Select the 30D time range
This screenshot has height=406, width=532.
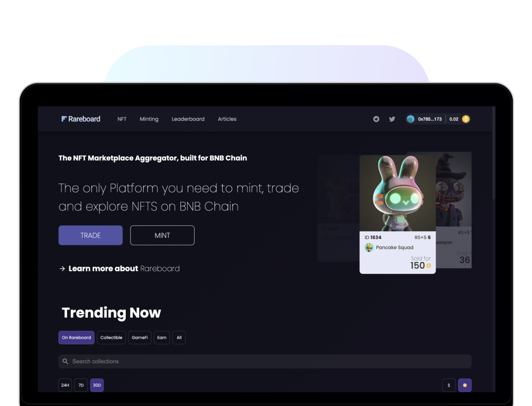tap(97, 385)
